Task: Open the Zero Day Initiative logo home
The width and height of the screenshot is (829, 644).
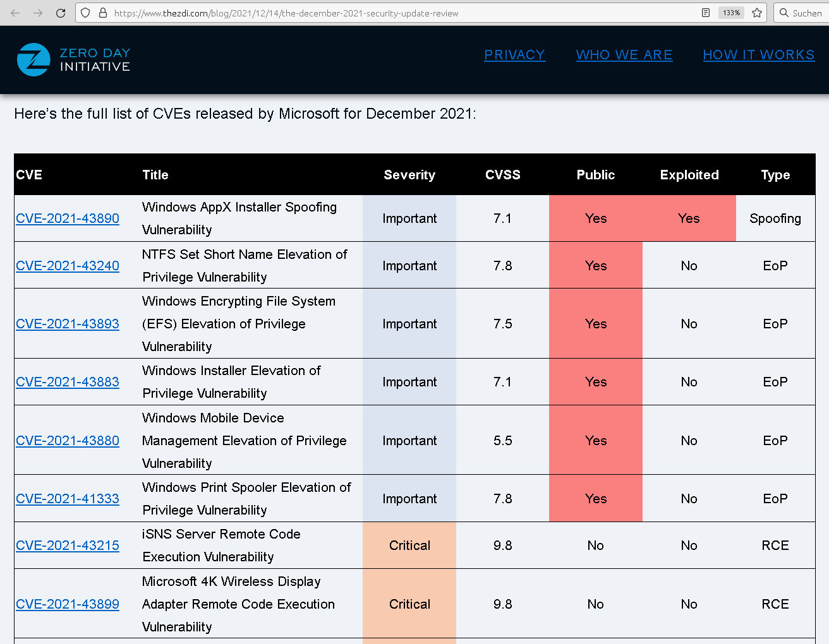Action: [x=73, y=60]
